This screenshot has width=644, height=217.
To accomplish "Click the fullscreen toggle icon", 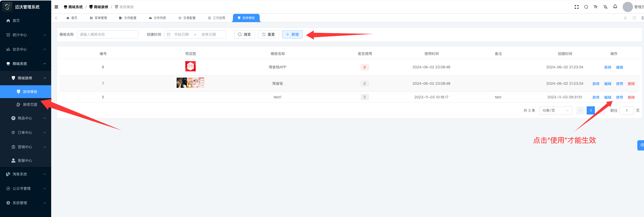I will tap(576, 7).
